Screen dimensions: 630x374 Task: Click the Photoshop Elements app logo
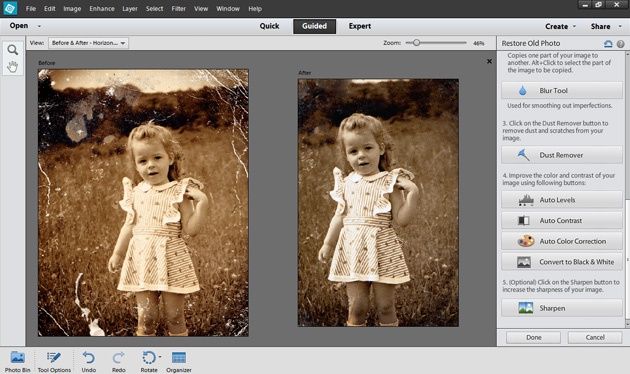coord(10,8)
